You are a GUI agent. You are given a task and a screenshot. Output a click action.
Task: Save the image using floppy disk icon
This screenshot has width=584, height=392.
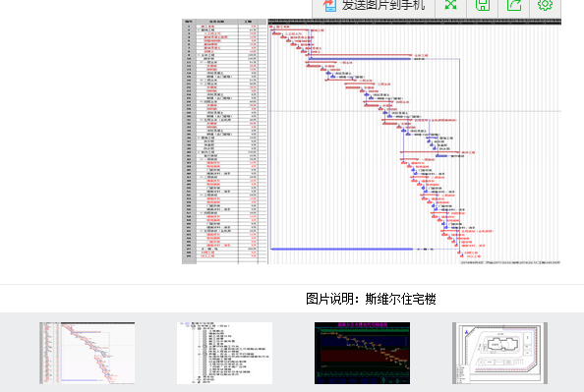coord(483,5)
